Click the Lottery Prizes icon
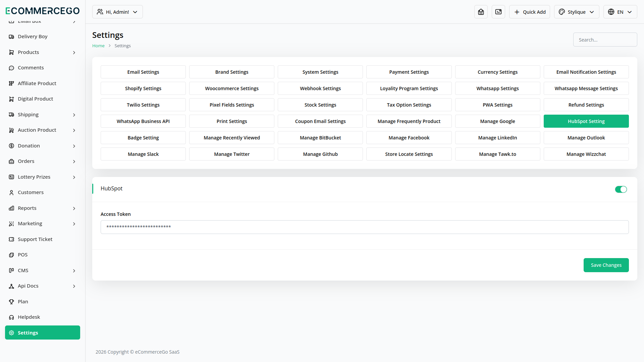 pyautogui.click(x=11, y=177)
